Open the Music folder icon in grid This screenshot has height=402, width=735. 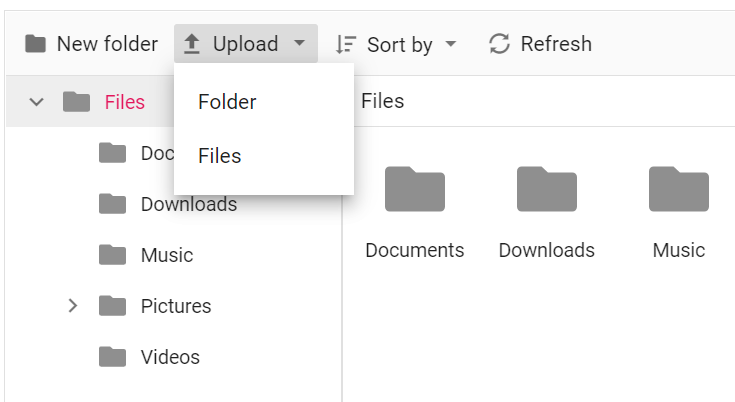pyautogui.click(x=678, y=189)
